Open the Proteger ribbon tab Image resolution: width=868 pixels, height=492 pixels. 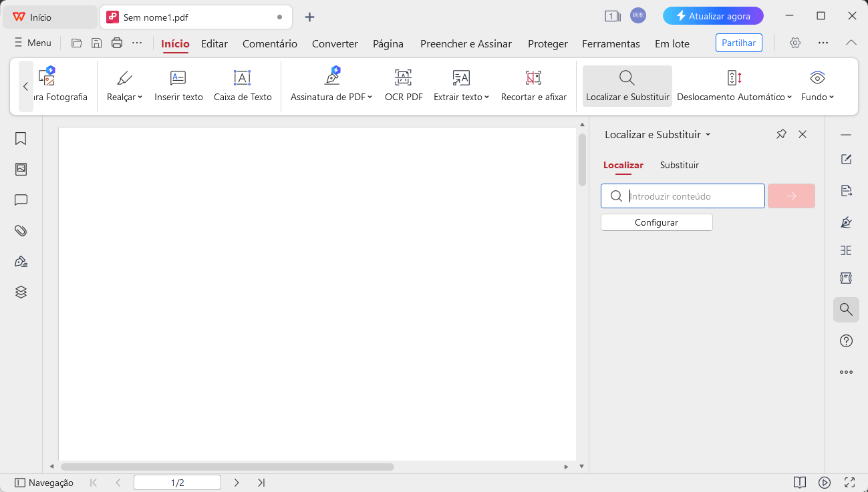tap(548, 43)
